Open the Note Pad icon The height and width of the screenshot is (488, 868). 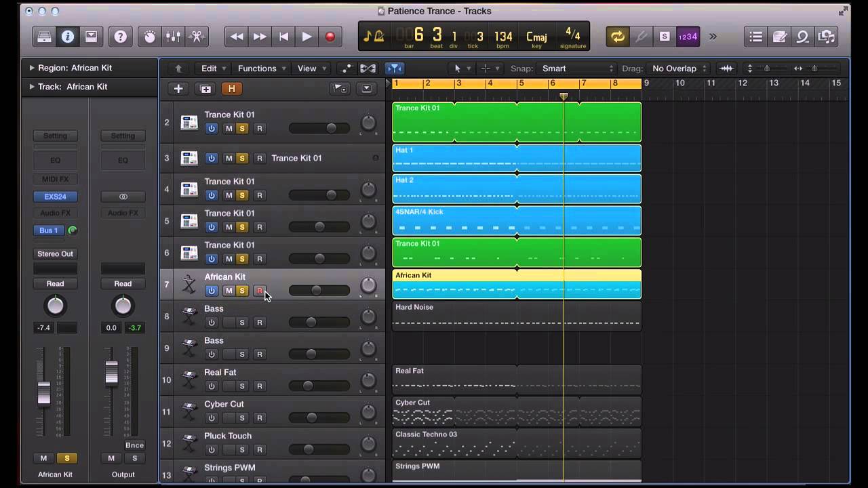click(780, 37)
